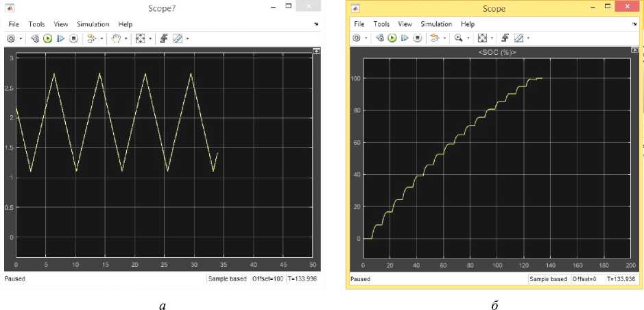Expand the Measurements dropdown arrow in Scope7
This screenshot has height=310, width=644.
click(x=187, y=38)
